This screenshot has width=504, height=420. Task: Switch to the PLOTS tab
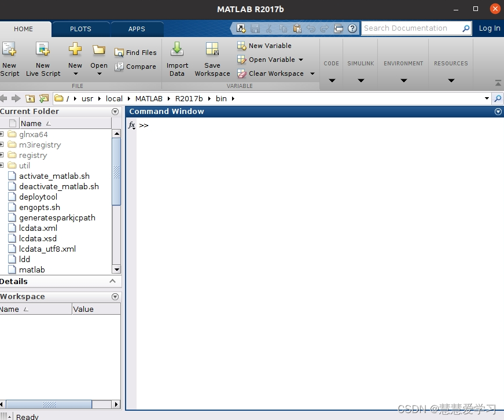tap(80, 28)
